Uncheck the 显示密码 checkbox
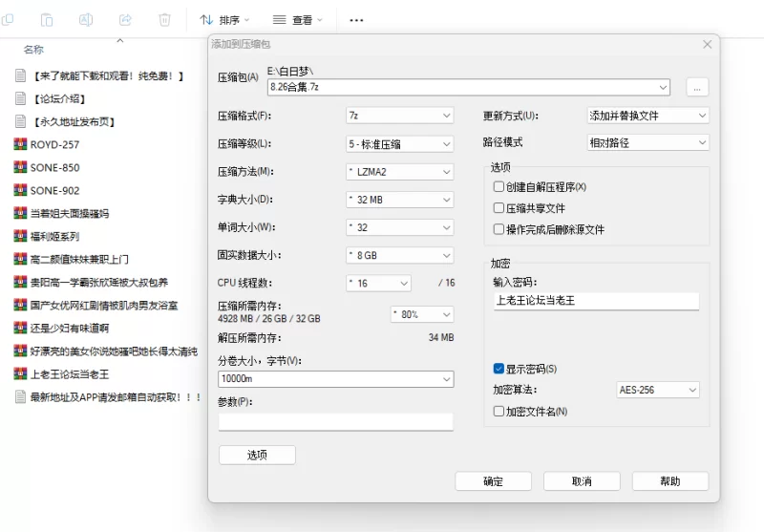This screenshot has height=532, width=764. coord(499,369)
